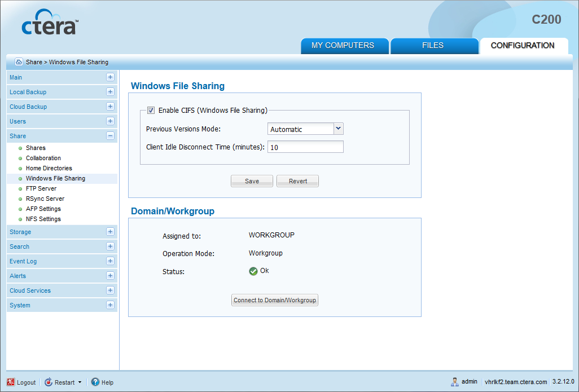
Task: Open Previous Versions Mode dropdown arrow
Action: pyautogui.click(x=338, y=129)
